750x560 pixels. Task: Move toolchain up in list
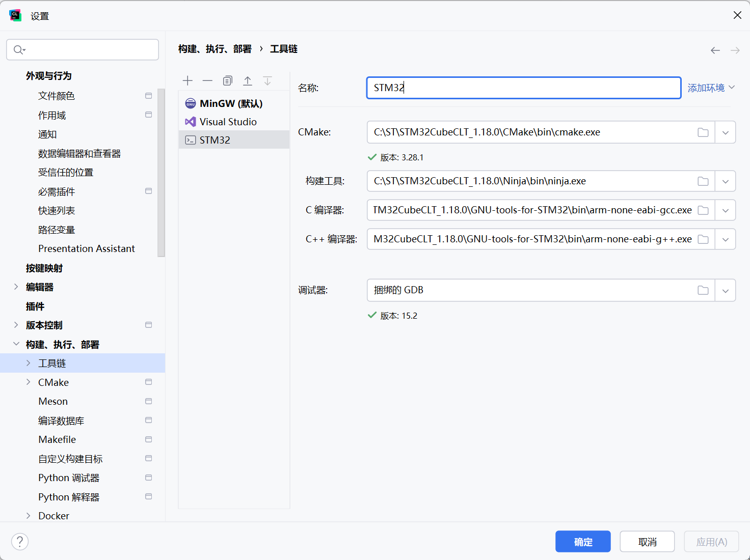[248, 81]
